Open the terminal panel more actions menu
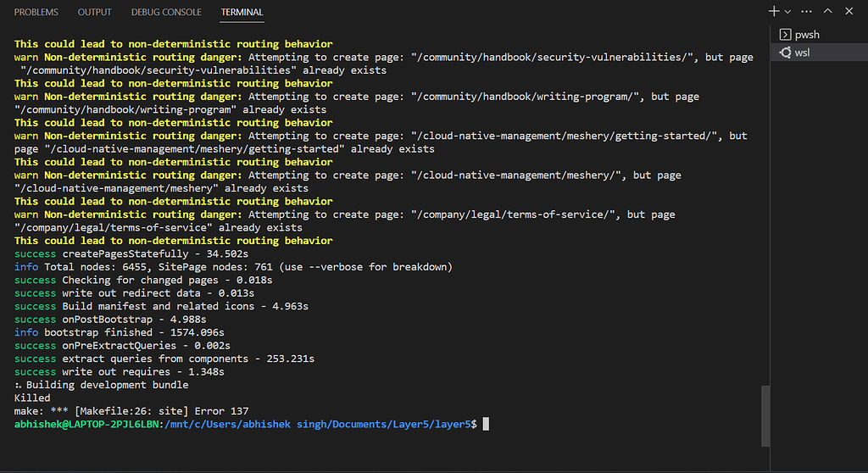 coord(807,12)
